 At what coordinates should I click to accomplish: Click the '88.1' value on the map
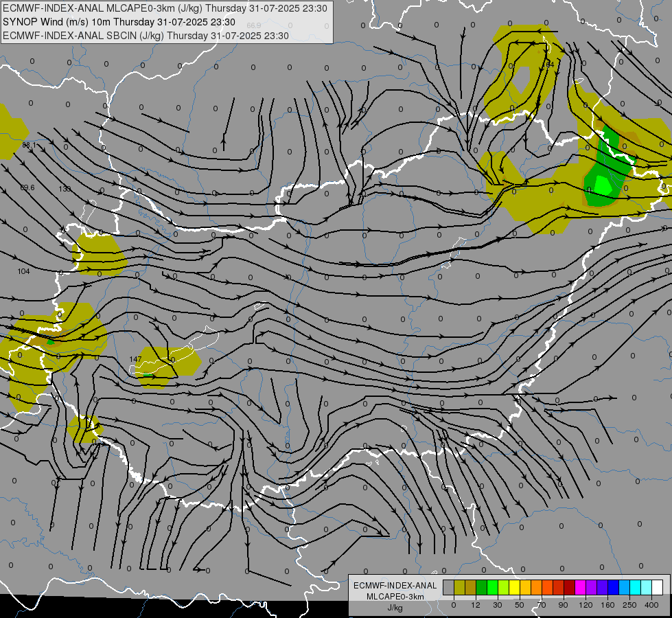coord(29,146)
